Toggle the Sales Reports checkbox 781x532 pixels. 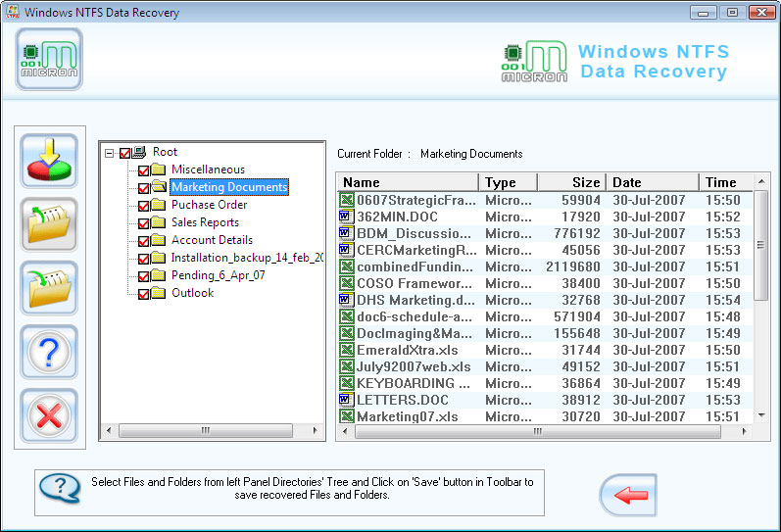click(143, 223)
